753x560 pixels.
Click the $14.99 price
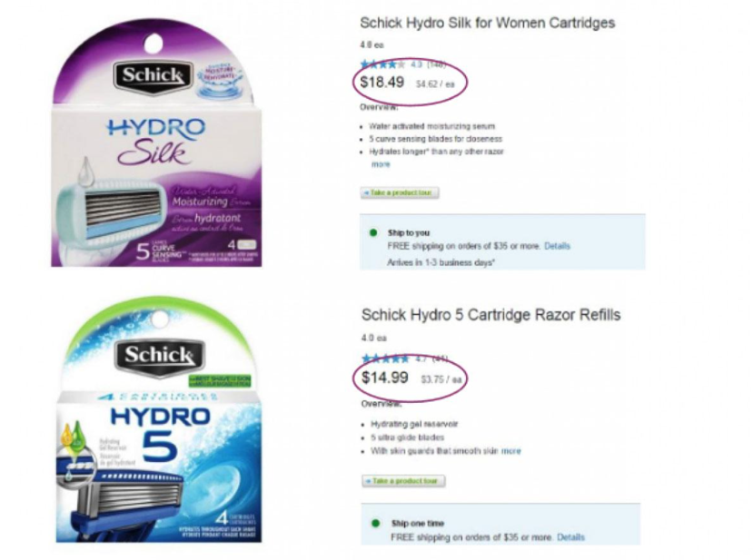[x=384, y=378]
